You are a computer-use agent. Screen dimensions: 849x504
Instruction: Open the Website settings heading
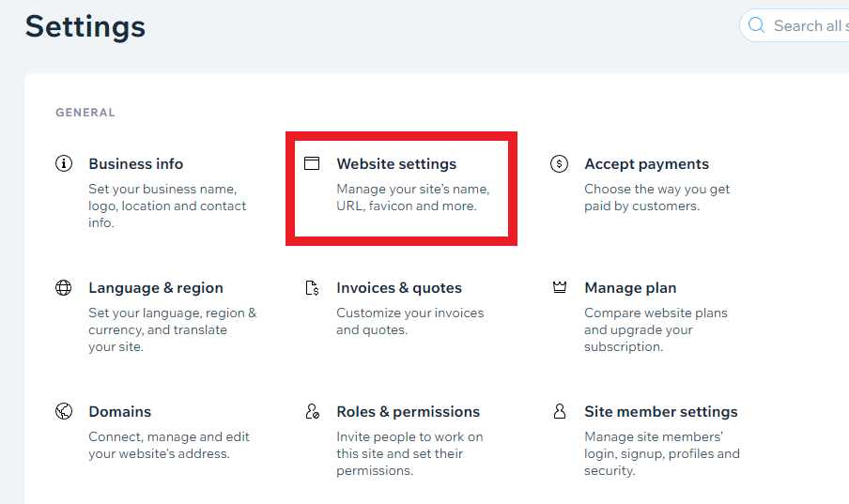coord(396,164)
